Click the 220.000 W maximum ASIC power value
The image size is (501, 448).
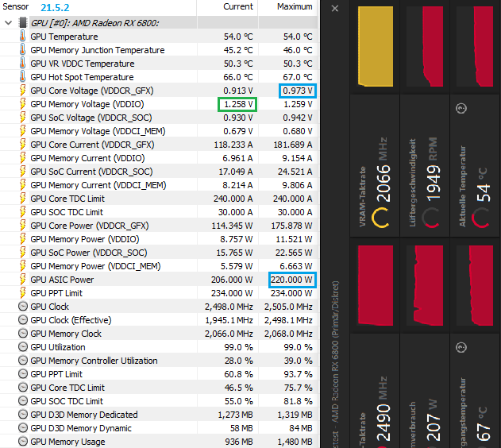292,280
